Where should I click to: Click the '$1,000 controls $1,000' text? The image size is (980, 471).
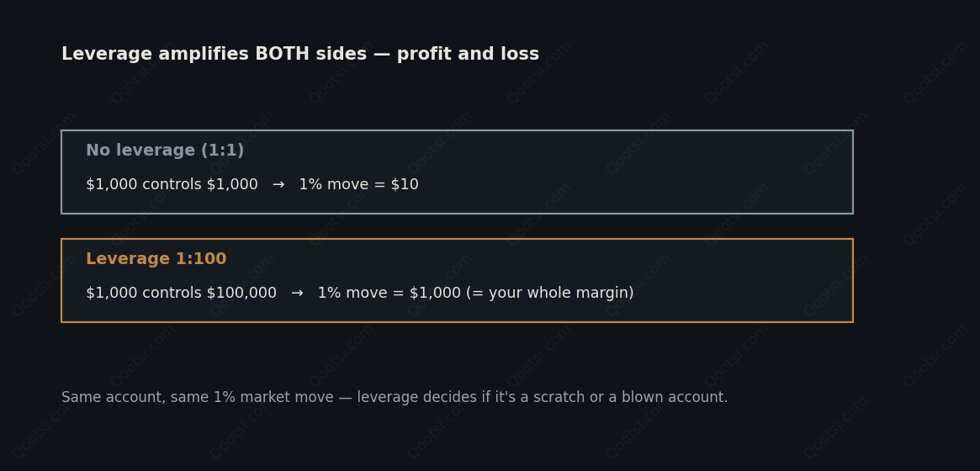pyautogui.click(x=172, y=185)
